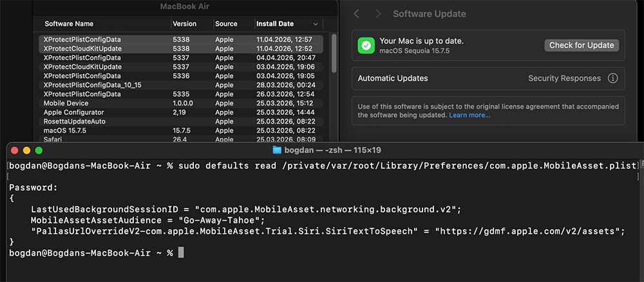Go forward in Software Update settings

(378, 14)
